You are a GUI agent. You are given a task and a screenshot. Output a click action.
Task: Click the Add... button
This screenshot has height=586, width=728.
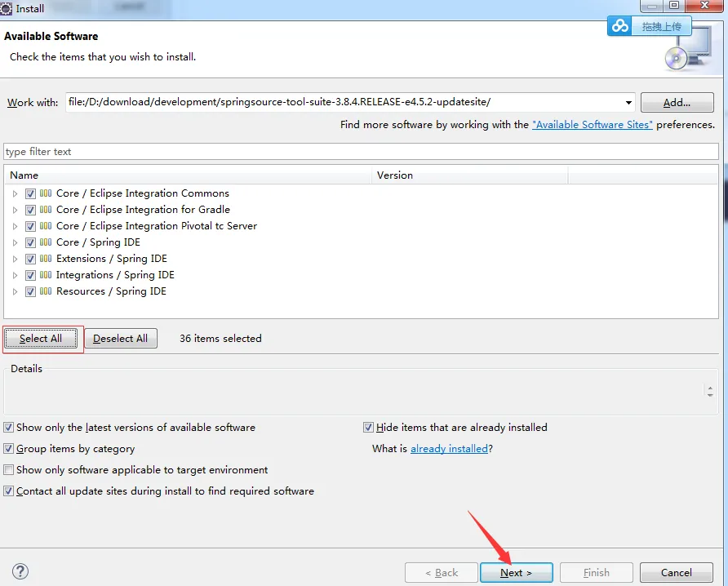pyautogui.click(x=677, y=103)
